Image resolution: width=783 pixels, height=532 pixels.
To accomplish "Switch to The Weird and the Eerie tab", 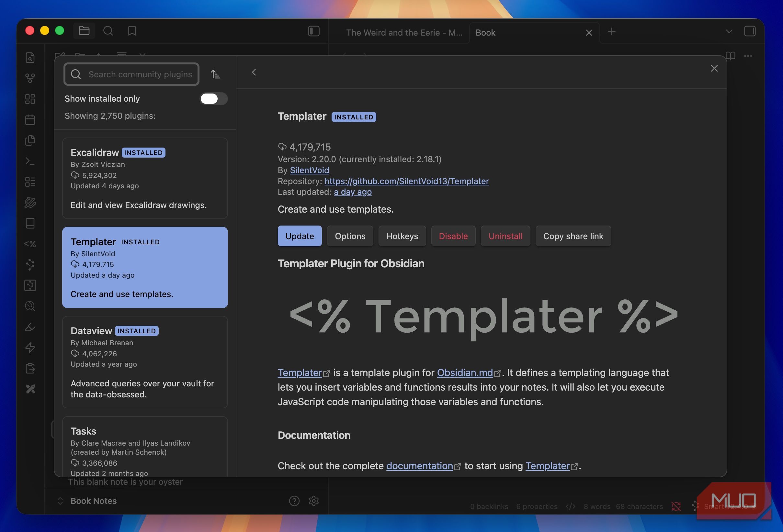I will tap(404, 33).
